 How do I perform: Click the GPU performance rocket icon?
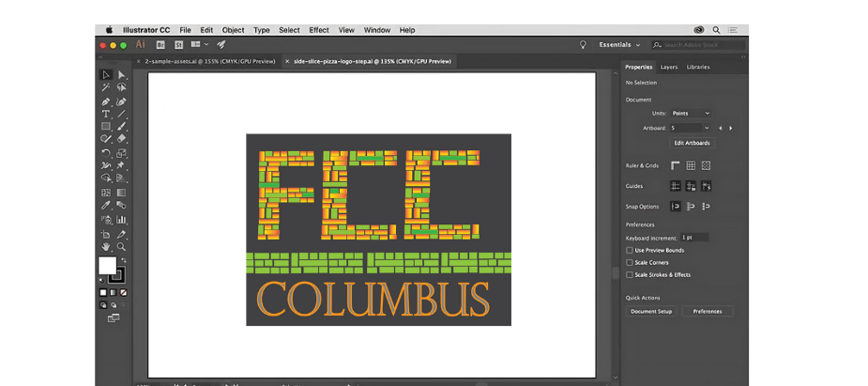pos(221,44)
